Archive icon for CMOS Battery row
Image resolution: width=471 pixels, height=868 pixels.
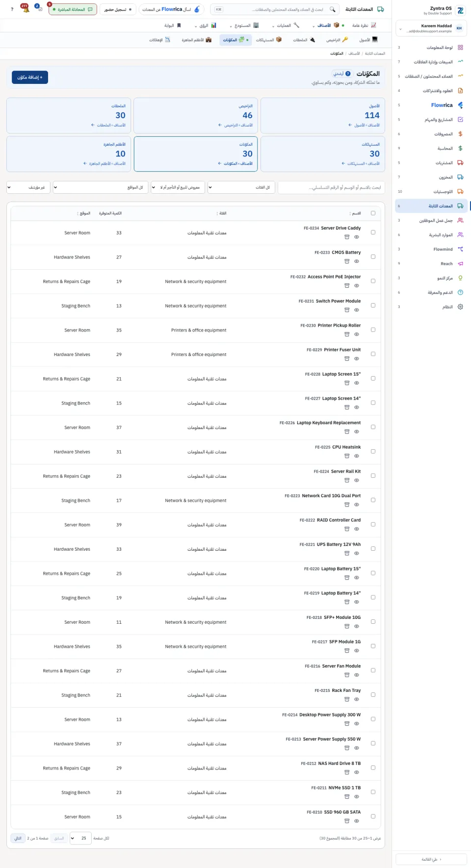[x=347, y=261]
